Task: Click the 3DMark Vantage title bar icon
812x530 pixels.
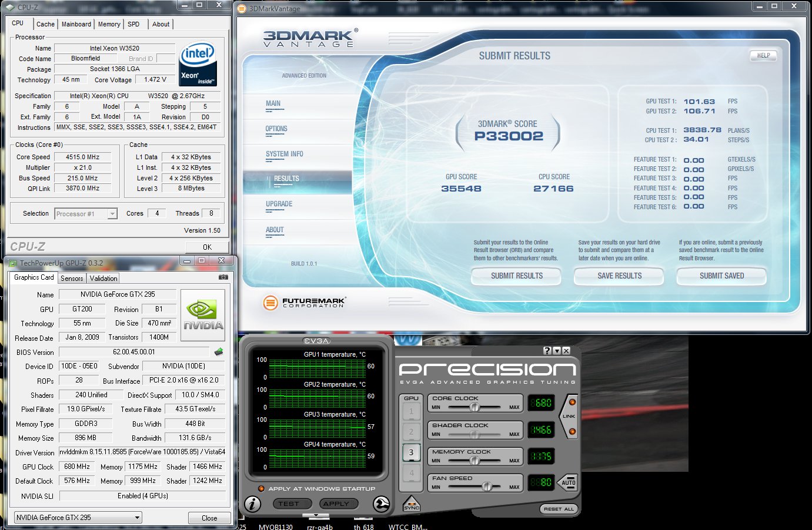Action: [x=243, y=8]
